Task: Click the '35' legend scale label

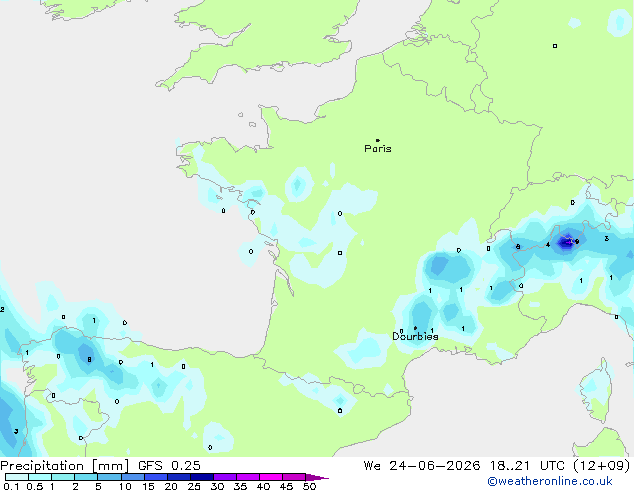Action: pos(240,486)
